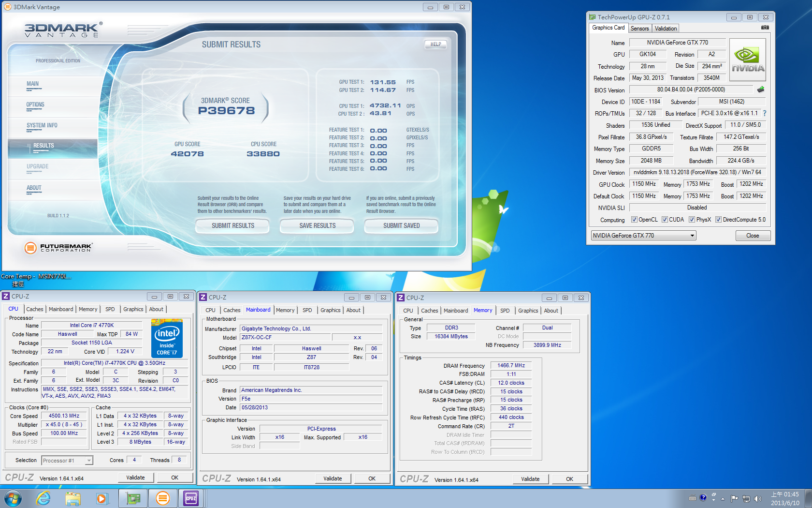812x508 pixels.
Task: Click the Core Speed value 4500.13 MHz
Action: pyautogui.click(x=64, y=416)
